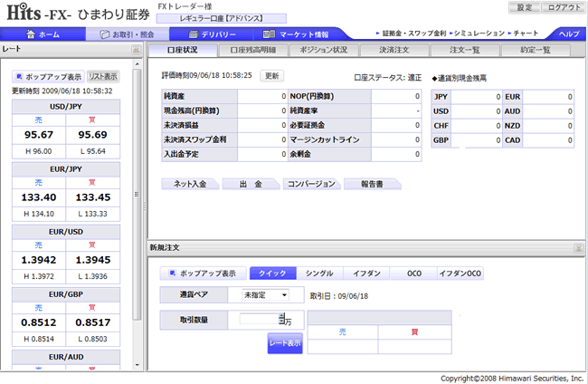Click the EUR/GBP buy rate 0.8517
Screen dimensions: 588x384
pos(92,322)
